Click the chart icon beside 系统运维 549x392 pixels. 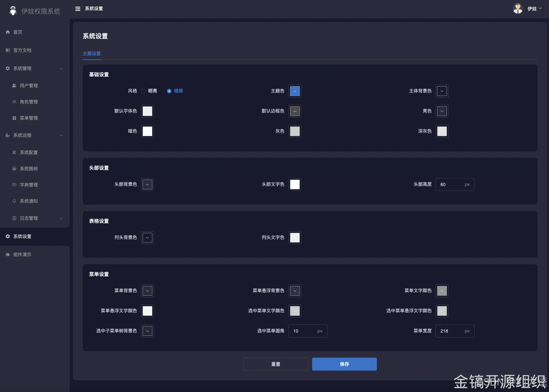[x=8, y=135]
